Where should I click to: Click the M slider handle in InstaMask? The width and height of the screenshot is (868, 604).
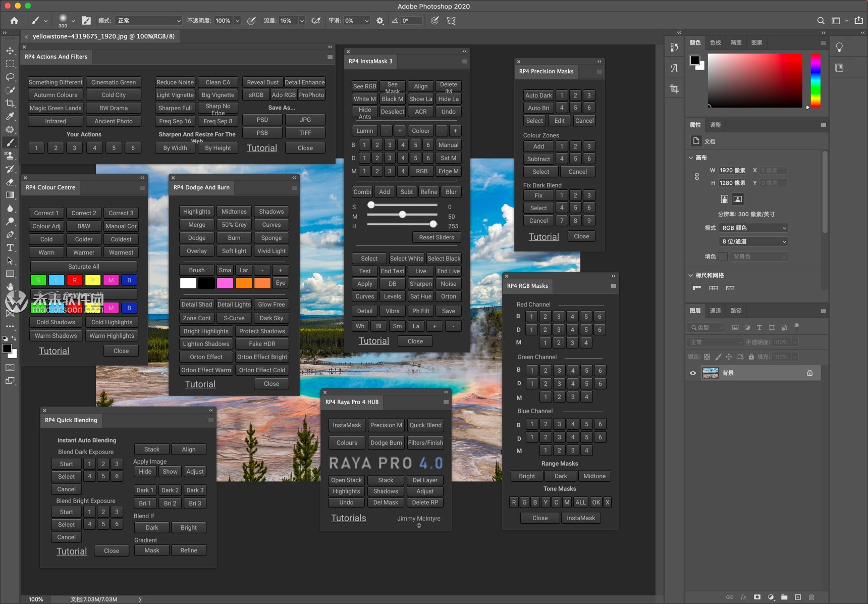(x=402, y=215)
